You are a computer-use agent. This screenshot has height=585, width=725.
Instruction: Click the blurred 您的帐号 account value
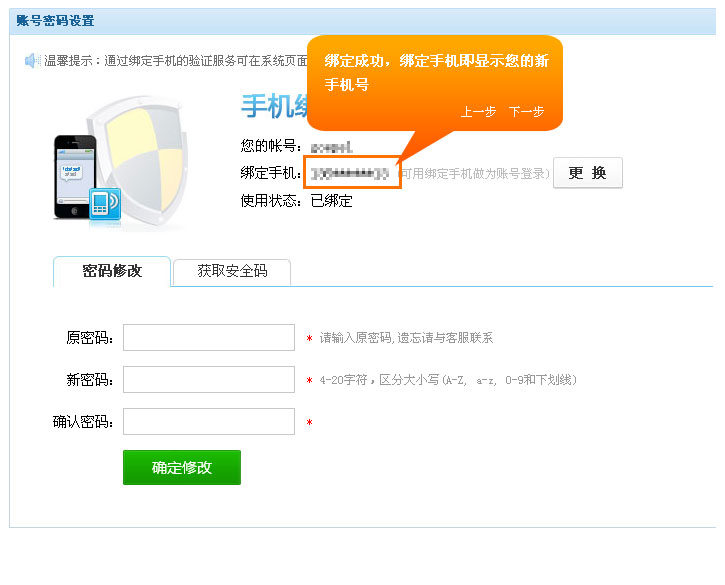331,147
